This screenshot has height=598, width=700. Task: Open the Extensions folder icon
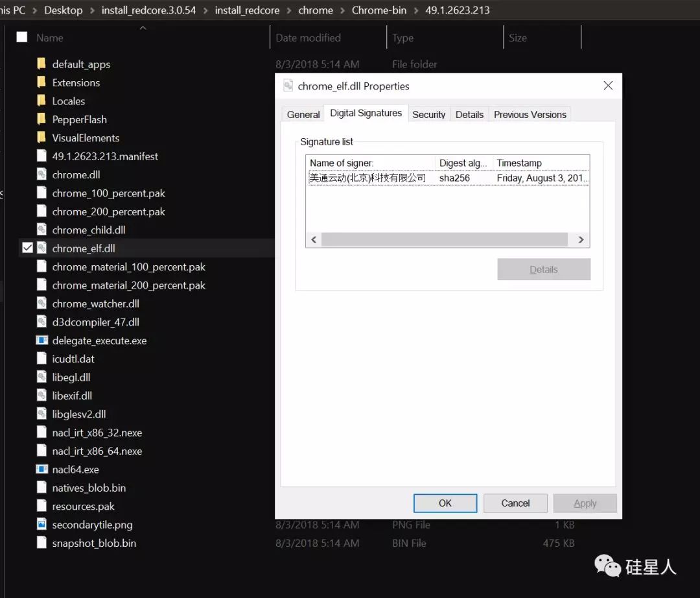(x=41, y=82)
